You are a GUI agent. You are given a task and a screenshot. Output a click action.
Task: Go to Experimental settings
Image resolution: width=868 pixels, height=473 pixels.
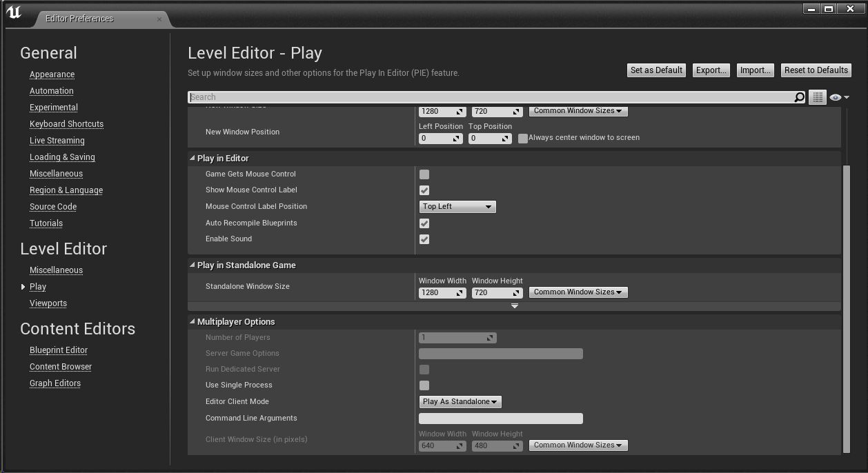pyautogui.click(x=54, y=108)
